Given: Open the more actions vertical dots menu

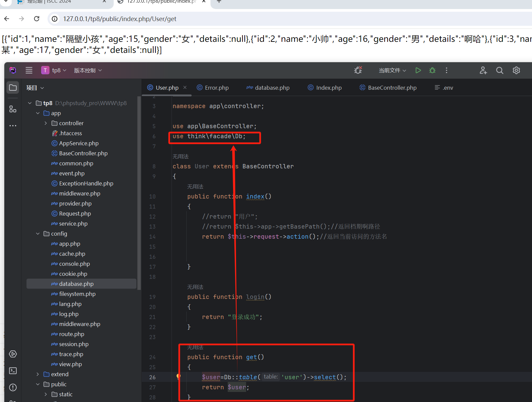Looking at the screenshot, I should [446, 70].
